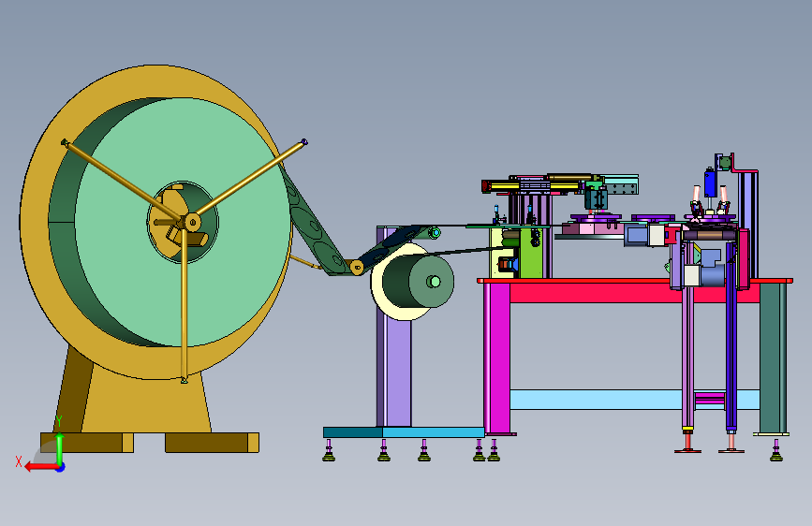Click the blue Z axis dot at triad origin

tap(61, 468)
